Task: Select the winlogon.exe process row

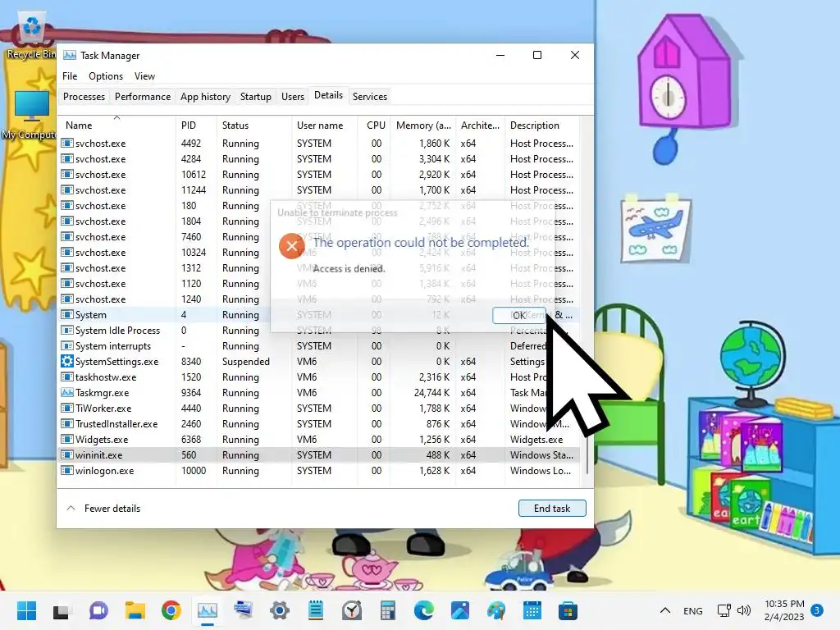Action: (x=319, y=470)
